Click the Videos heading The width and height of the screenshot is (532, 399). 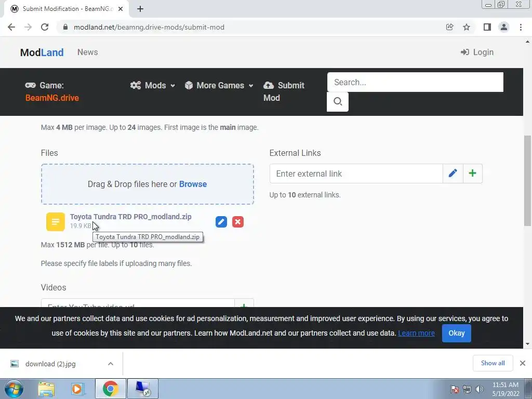pos(54,287)
